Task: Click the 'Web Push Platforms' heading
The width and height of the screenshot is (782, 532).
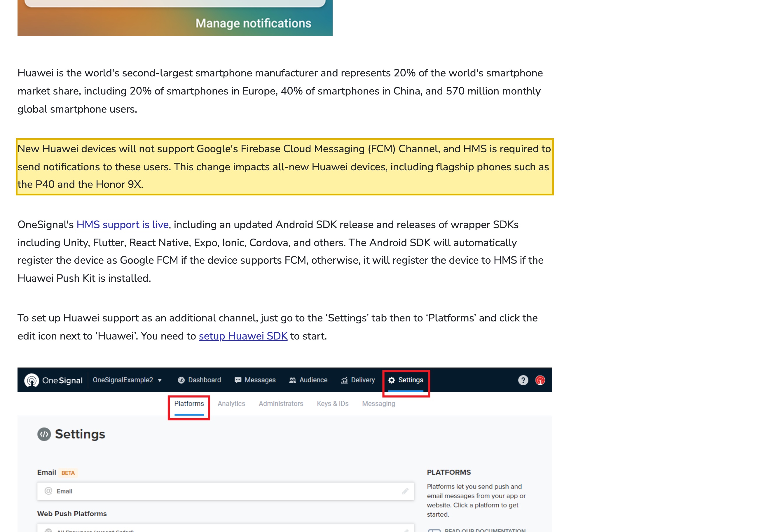Action: (x=72, y=514)
